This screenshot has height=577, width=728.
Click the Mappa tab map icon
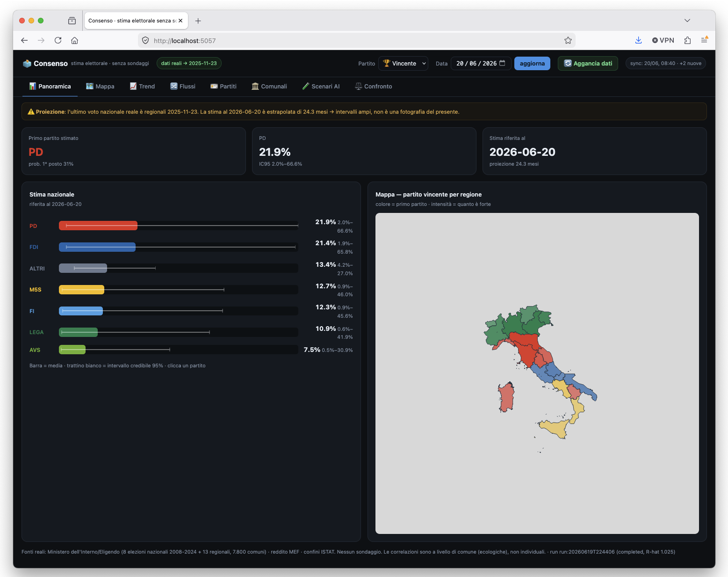point(90,86)
